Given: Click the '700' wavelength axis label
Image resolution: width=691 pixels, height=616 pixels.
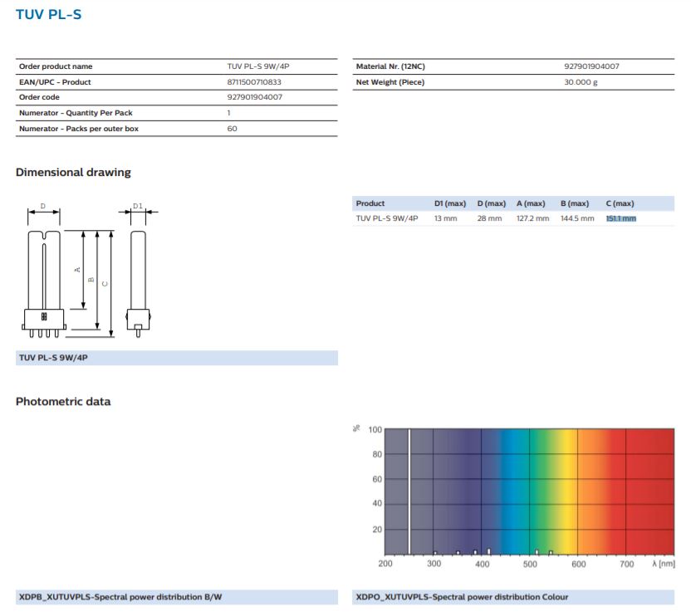Looking at the screenshot, I should point(627,564).
